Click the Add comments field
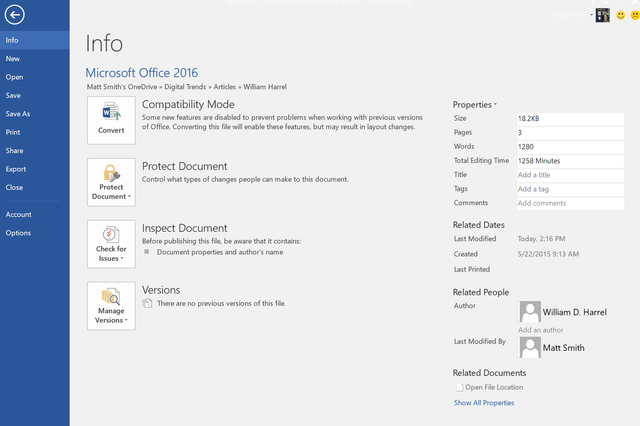640x426 pixels. 570,203
